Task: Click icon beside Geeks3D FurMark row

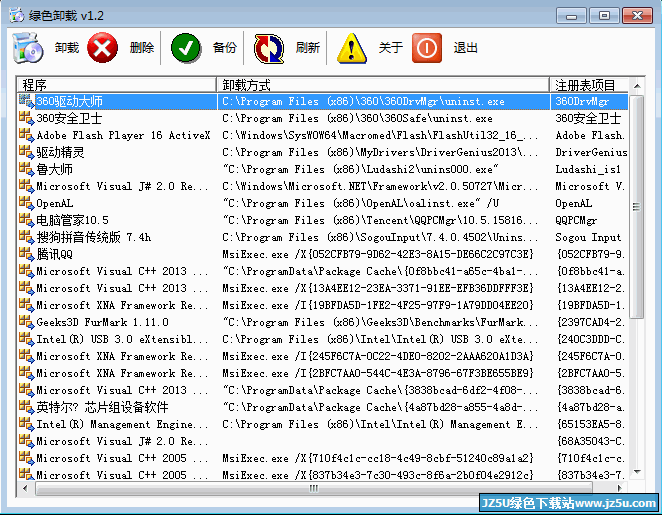Action: [27, 322]
